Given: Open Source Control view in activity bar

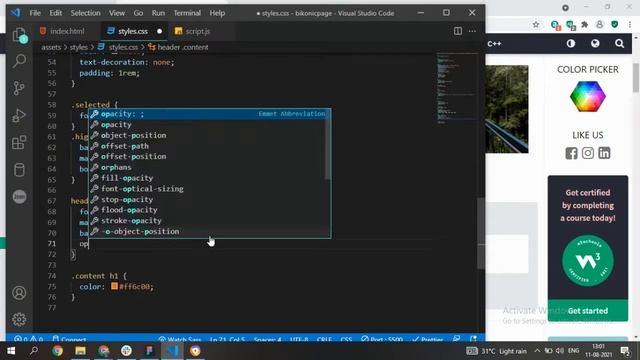Looking at the screenshot, I should pyautogui.click(x=19, y=88).
